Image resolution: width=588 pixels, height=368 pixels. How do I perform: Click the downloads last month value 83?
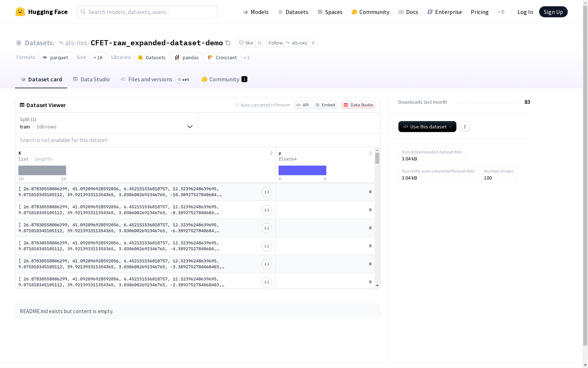527,102
